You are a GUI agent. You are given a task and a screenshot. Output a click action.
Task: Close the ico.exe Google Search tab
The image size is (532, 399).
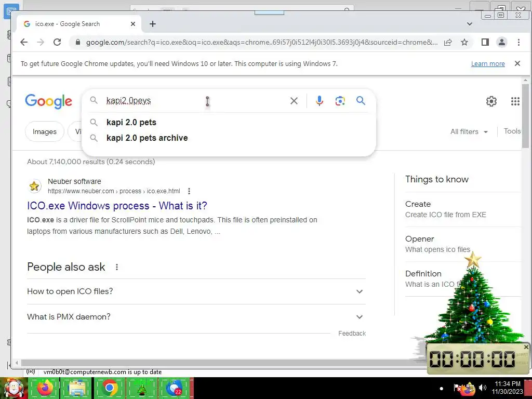133,24
